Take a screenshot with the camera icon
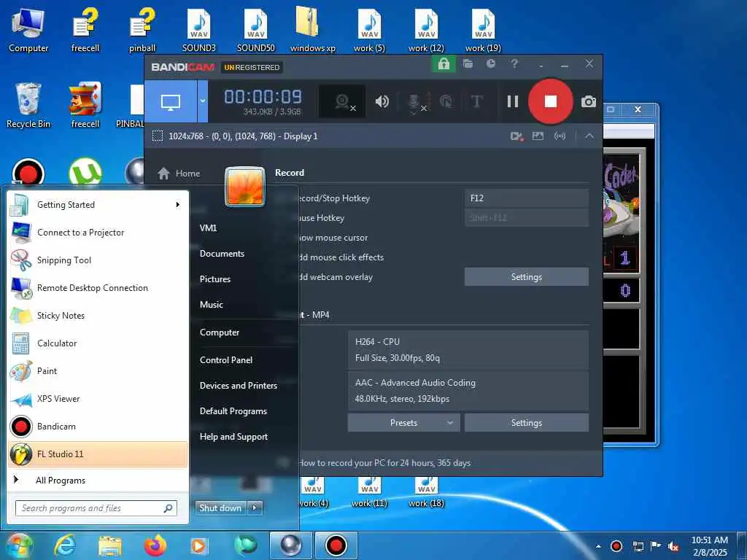The image size is (747, 560). pos(589,101)
